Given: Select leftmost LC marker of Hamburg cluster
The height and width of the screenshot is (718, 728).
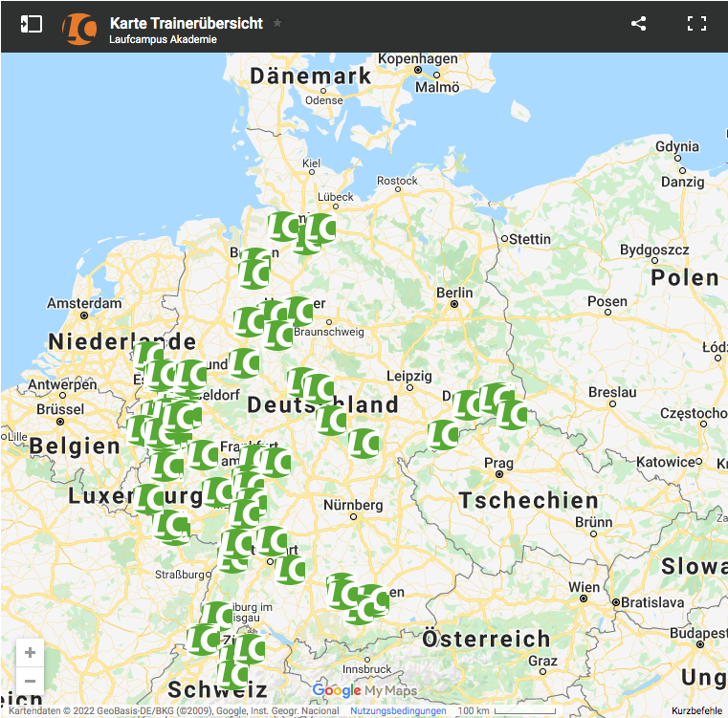Looking at the screenshot, I should pos(283,227).
